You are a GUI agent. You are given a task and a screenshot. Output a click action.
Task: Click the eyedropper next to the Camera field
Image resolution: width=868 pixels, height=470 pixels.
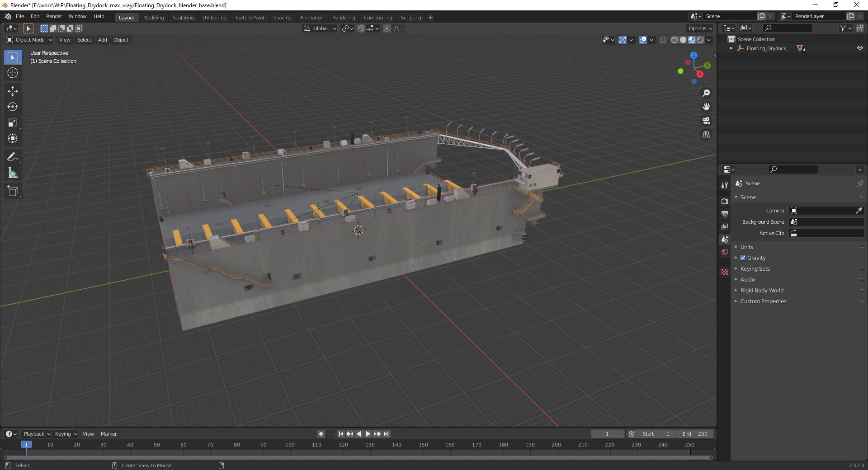pos(859,211)
